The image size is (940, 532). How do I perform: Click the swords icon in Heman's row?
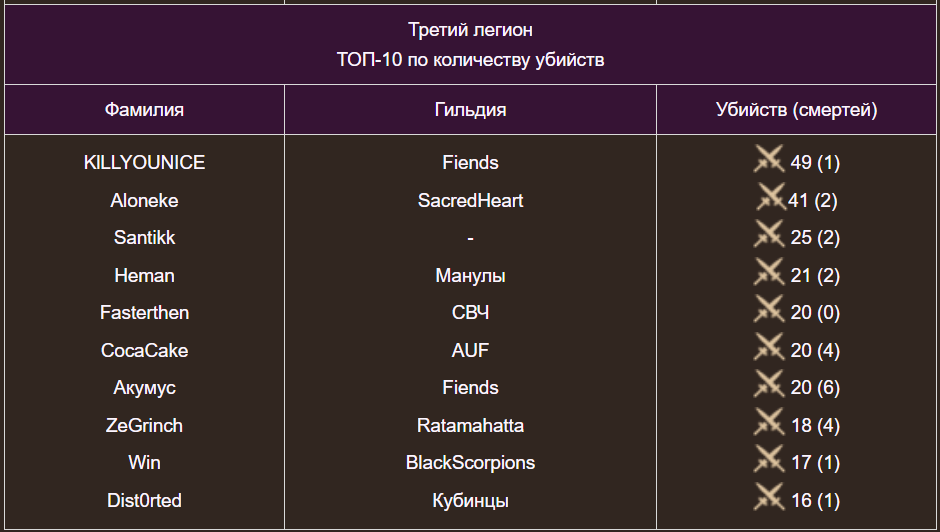pyautogui.click(x=769, y=273)
